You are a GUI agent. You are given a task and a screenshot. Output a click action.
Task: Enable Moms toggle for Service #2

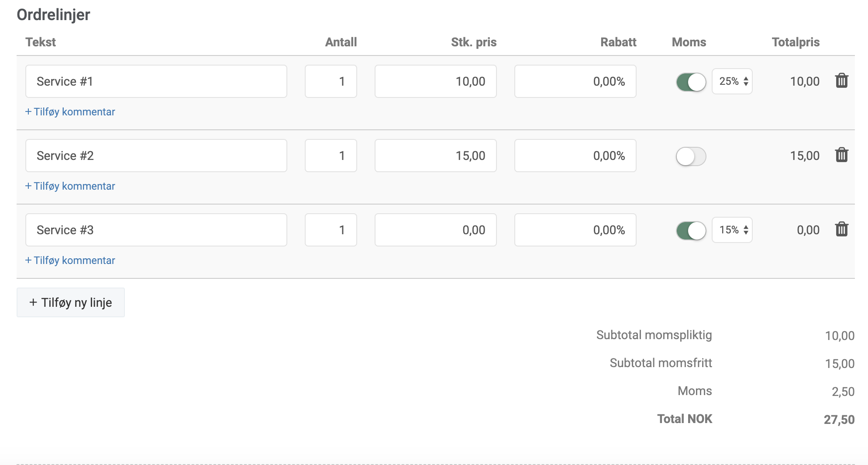coord(691,156)
